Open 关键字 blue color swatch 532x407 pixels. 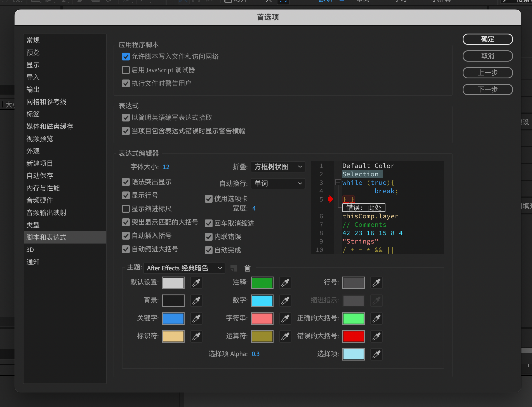173,319
